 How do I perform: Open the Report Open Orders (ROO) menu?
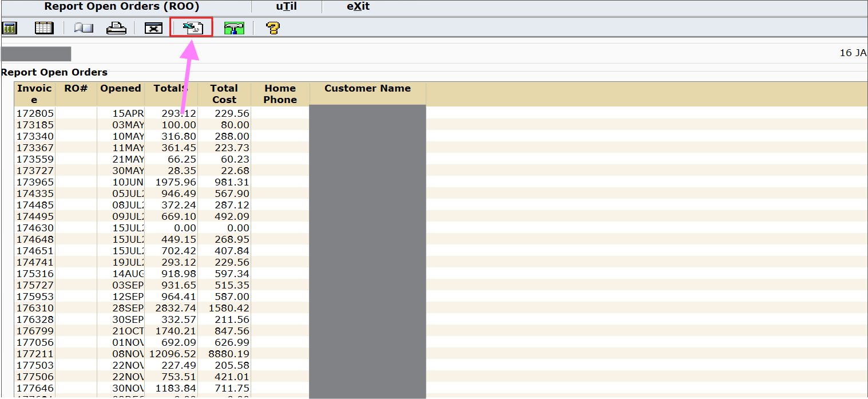122,7
